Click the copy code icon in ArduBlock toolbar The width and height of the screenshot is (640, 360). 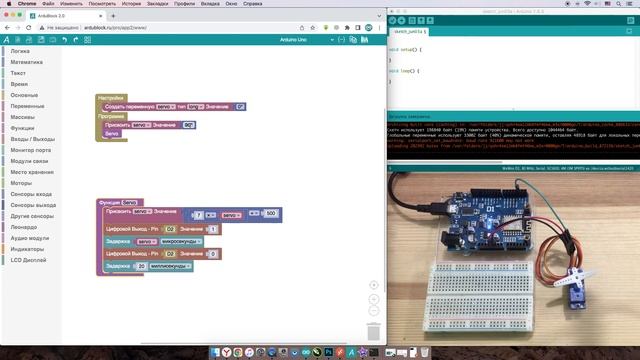353,40
